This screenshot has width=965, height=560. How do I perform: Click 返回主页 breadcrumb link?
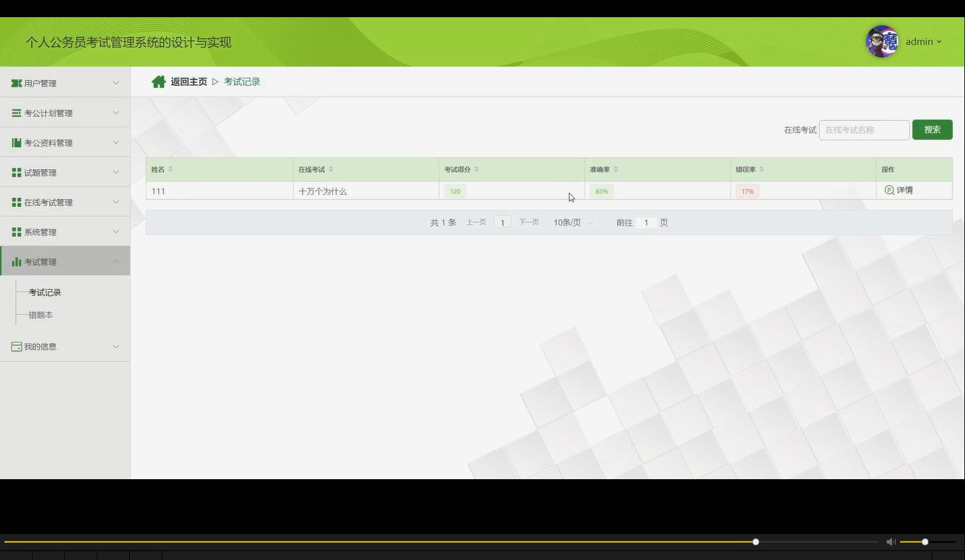point(188,81)
